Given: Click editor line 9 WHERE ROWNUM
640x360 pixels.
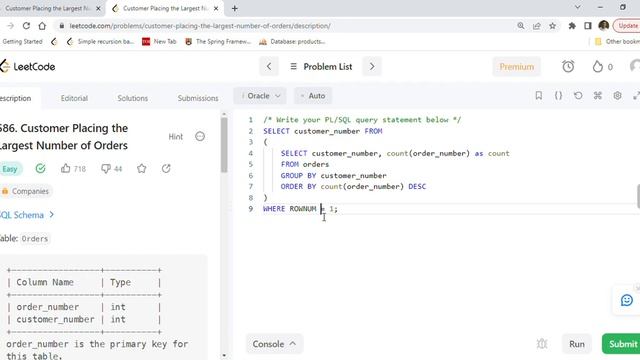Looking at the screenshot, I should [x=300, y=209].
